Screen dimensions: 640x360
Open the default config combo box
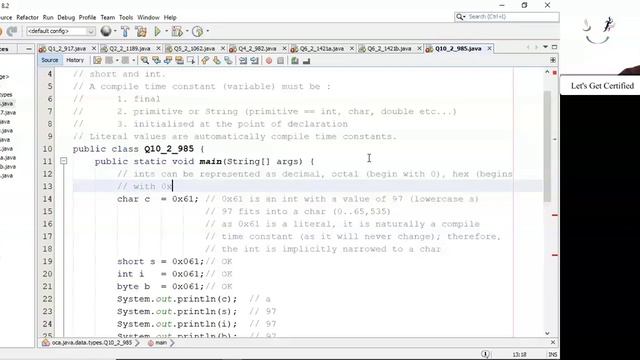click(61, 31)
